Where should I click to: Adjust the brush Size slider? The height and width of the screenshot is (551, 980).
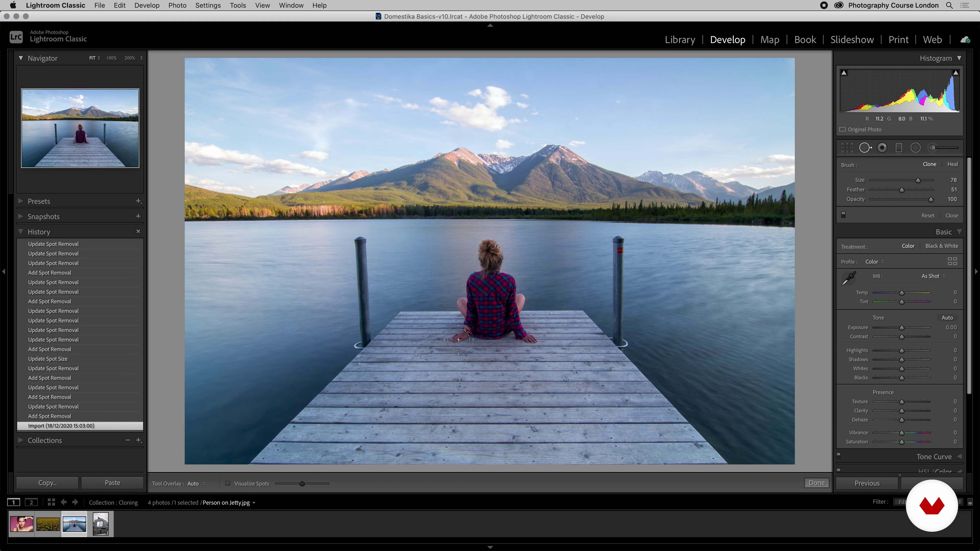click(x=918, y=180)
